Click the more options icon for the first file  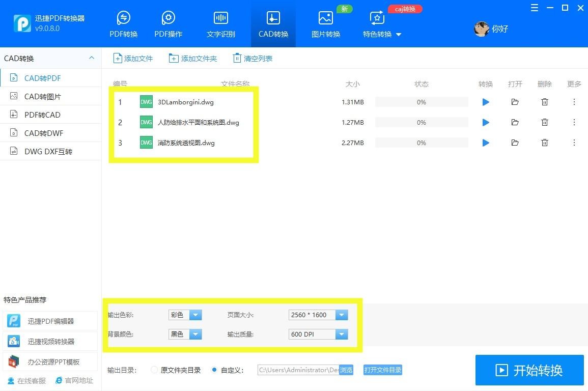(574, 102)
